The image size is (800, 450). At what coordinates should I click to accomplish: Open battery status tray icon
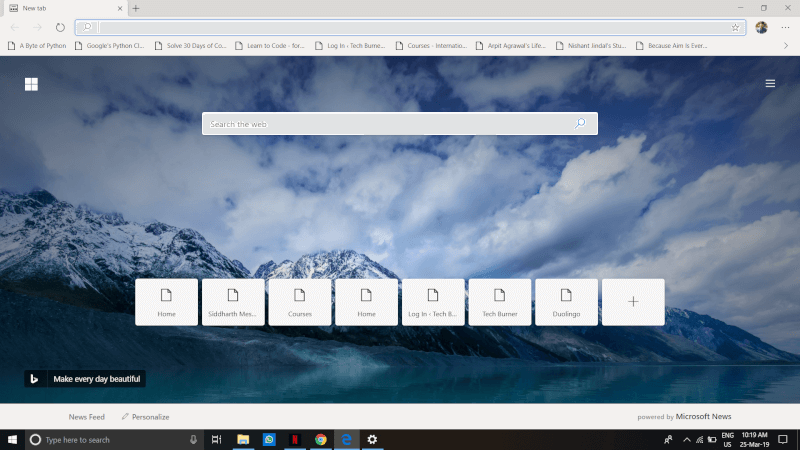point(712,440)
